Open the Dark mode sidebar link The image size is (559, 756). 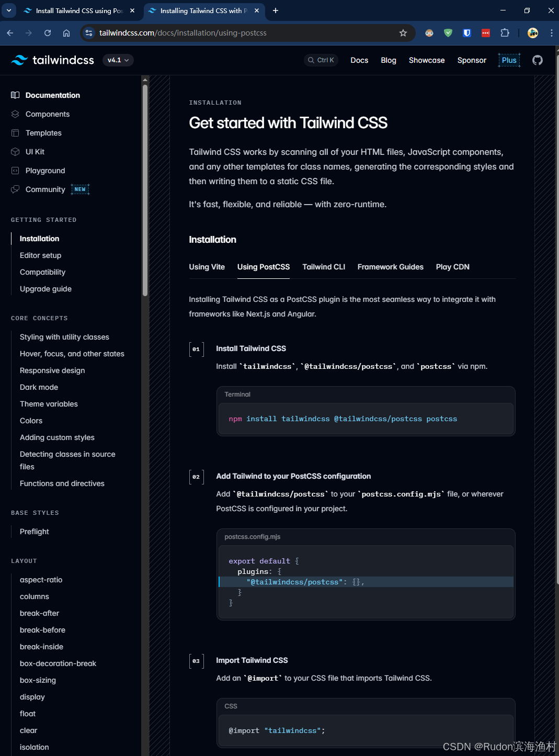pos(39,387)
